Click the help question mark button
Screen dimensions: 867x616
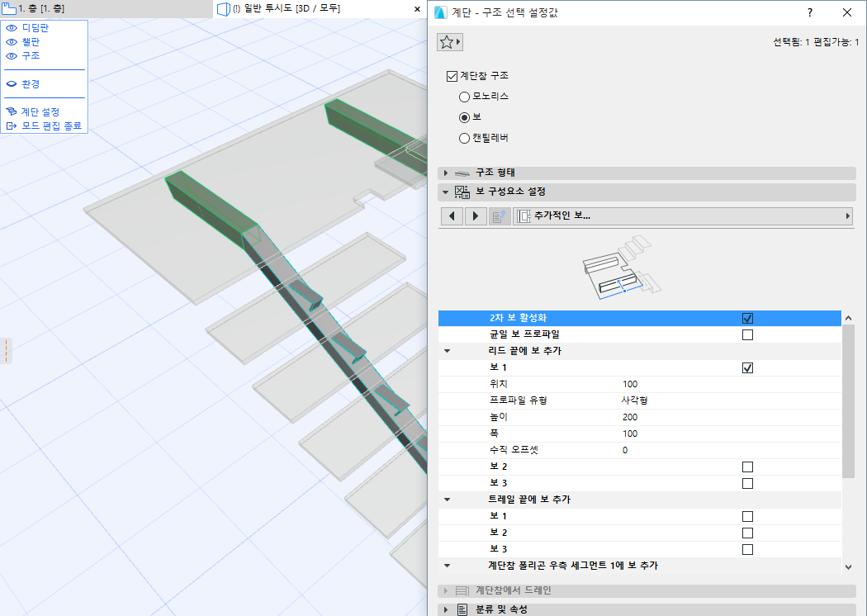click(810, 12)
